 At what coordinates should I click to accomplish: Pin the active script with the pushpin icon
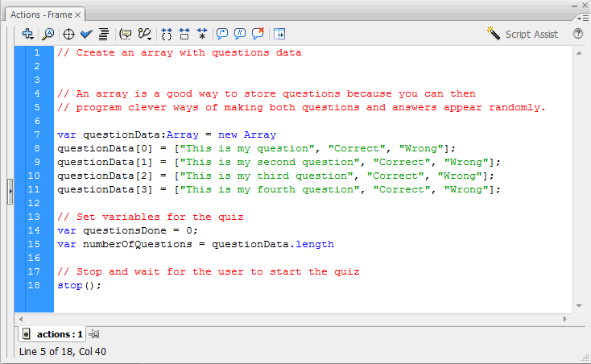[x=94, y=333]
